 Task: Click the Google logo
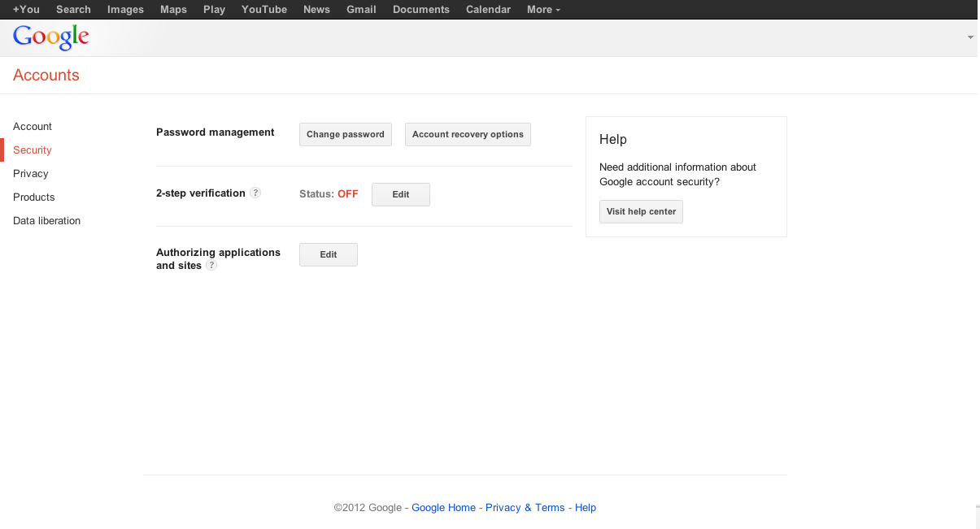50,37
